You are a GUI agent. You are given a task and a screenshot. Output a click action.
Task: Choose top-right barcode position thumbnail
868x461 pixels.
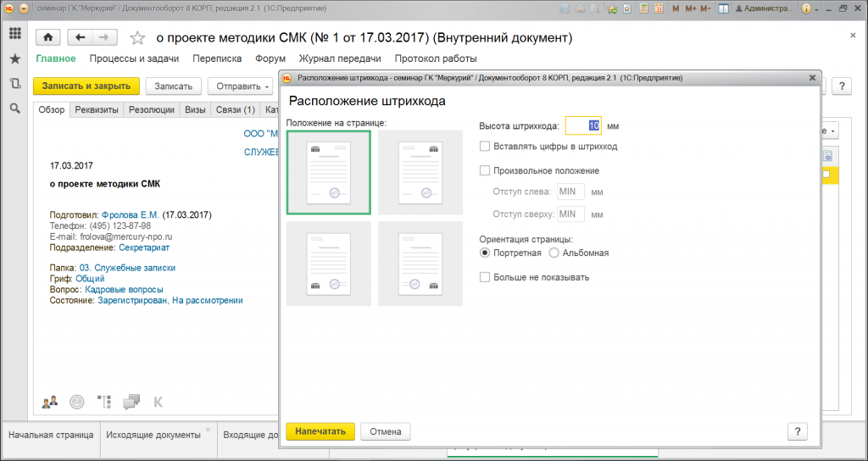[420, 173]
